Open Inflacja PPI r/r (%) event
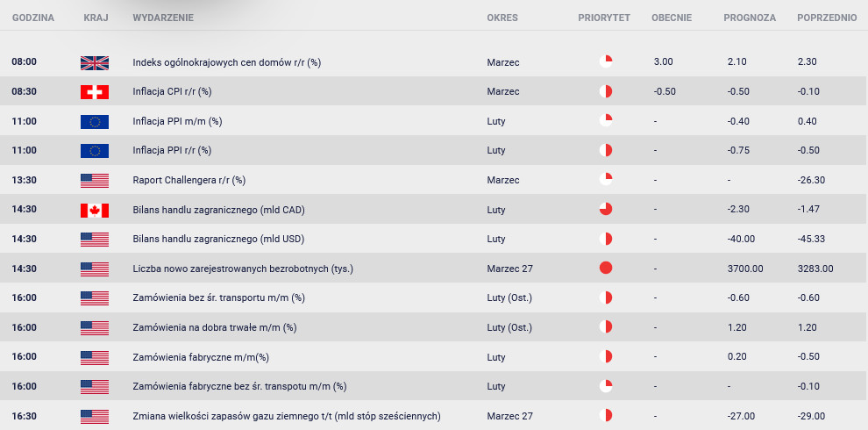Viewport: 868px width, 430px height. [x=172, y=150]
